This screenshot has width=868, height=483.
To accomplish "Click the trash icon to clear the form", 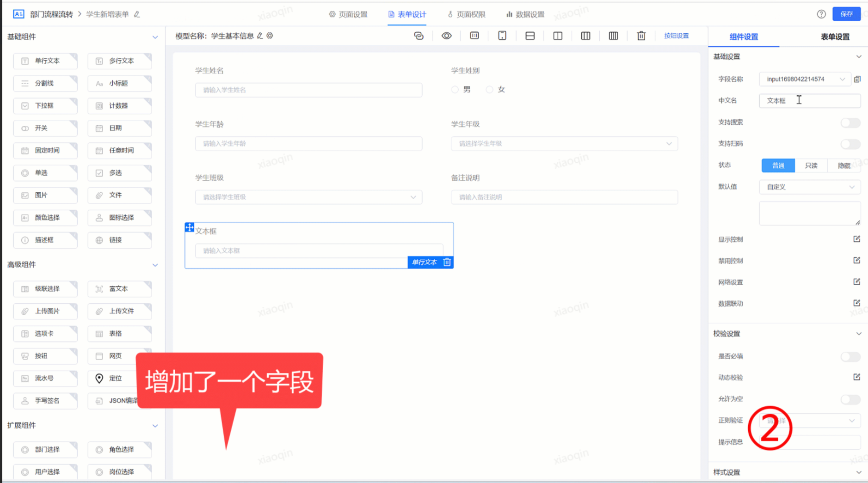I will tap(640, 36).
